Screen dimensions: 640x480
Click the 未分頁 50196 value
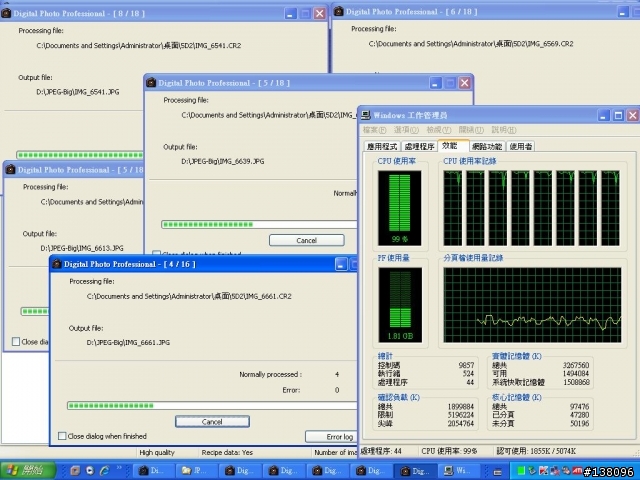click(x=580, y=424)
